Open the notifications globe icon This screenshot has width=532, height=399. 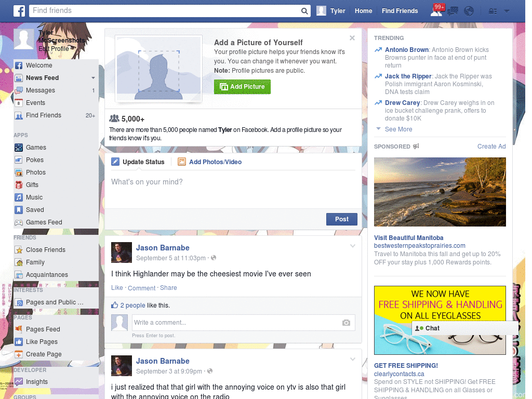click(x=469, y=11)
